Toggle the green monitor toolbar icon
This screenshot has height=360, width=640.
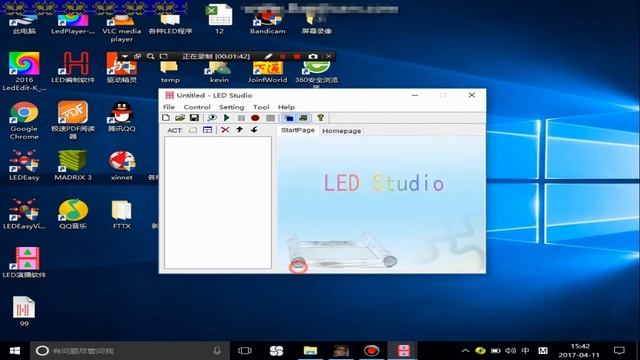(x=303, y=118)
